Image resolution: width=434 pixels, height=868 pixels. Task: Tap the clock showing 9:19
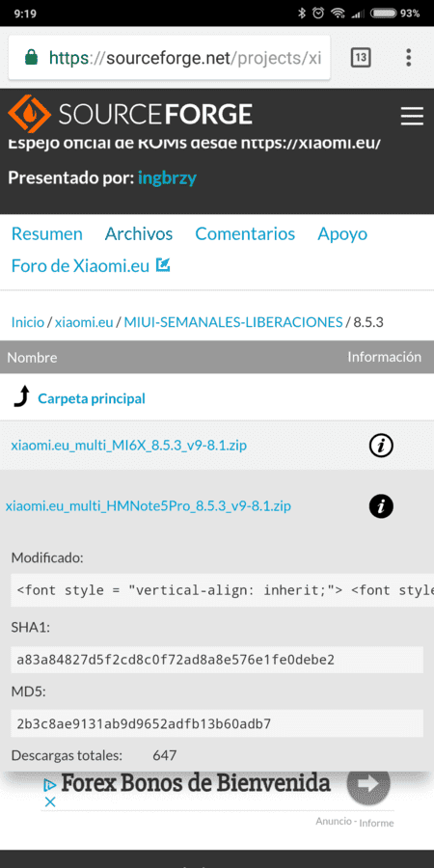coord(25,14)
